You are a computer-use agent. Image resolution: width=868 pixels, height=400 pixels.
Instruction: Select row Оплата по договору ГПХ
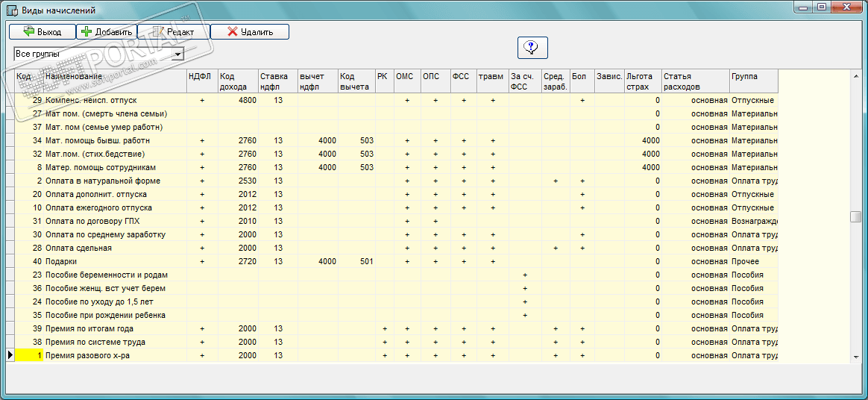(x=396, y=221)
